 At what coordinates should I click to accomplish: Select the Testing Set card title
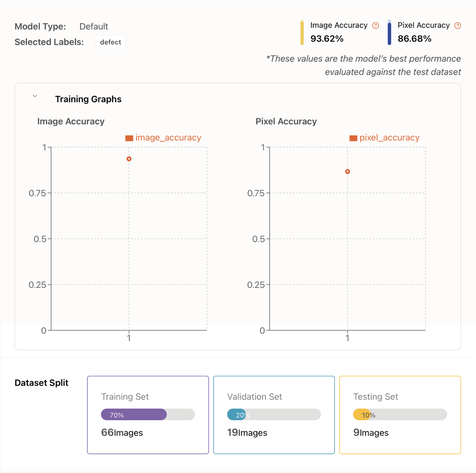[x=375, y=396]
